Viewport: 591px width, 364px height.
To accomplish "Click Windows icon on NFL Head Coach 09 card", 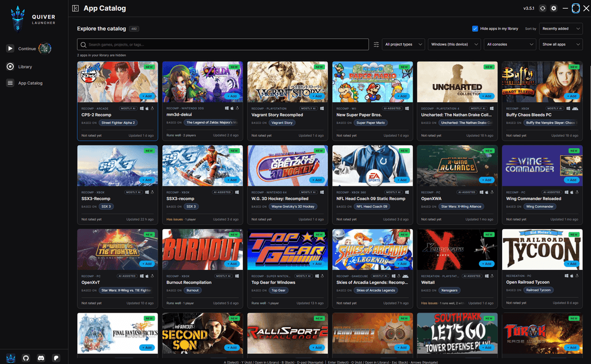I will point(407,192).
